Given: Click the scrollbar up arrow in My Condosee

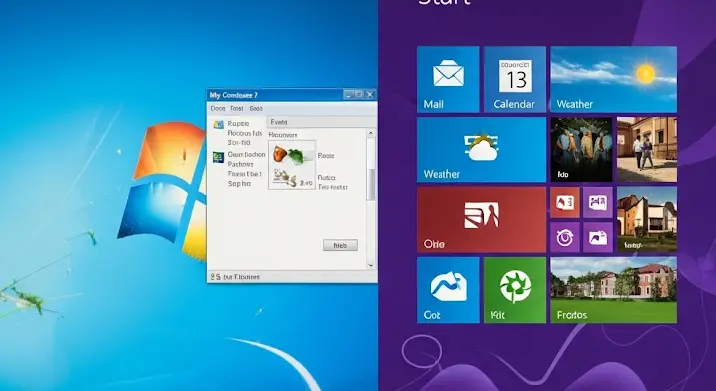Looking at the screenshot, I should [x=371, y=133].
